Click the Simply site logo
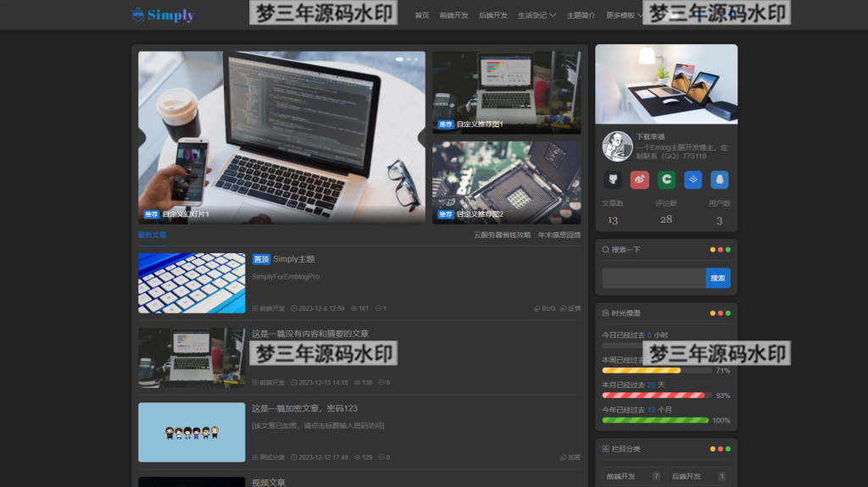Viewport: 868px width, 487px height. (x=163, y=15)
